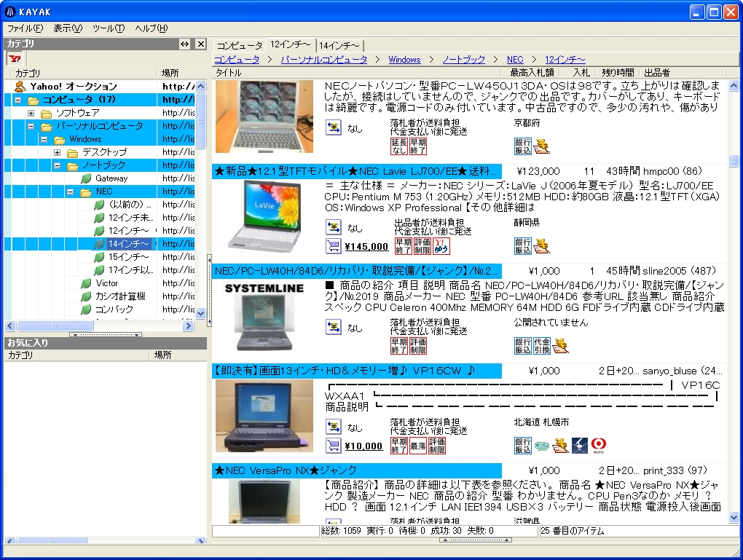Click the 最落 icon in the VP16CW listing
The height and width of the screenshot is (560, 743).
(418, 446)
